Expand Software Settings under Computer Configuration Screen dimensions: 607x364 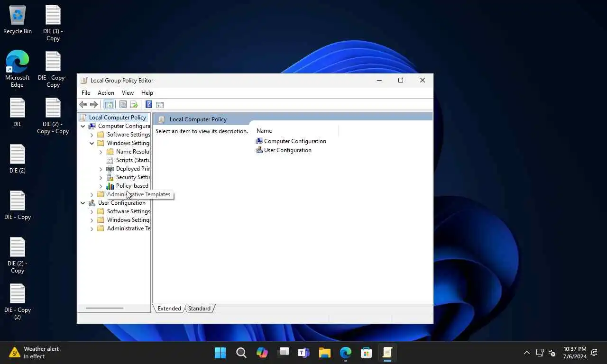[x=92, y=135]
